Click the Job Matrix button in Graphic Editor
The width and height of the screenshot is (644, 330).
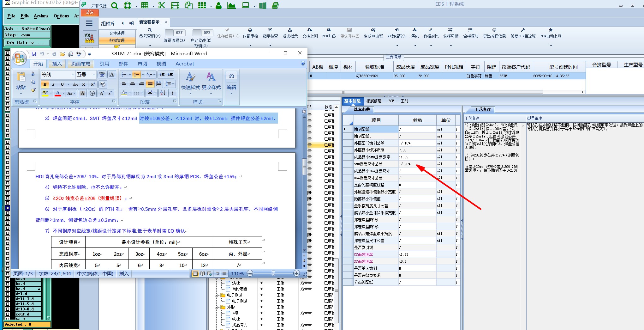[x=27, y=43]
